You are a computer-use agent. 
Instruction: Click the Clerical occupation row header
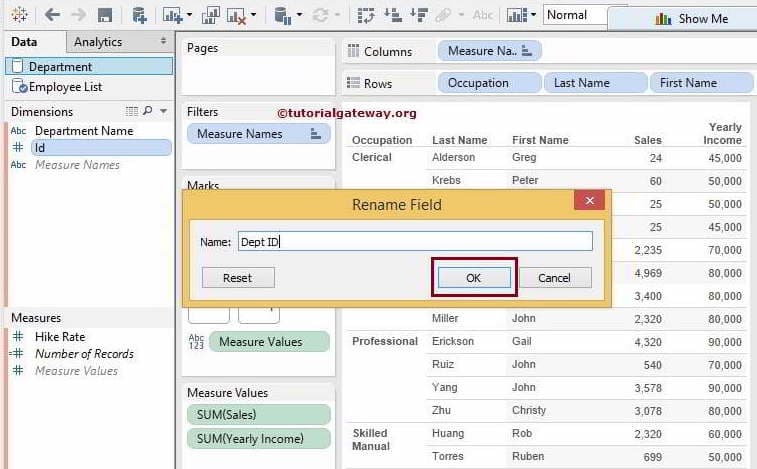tap(372, 157)
